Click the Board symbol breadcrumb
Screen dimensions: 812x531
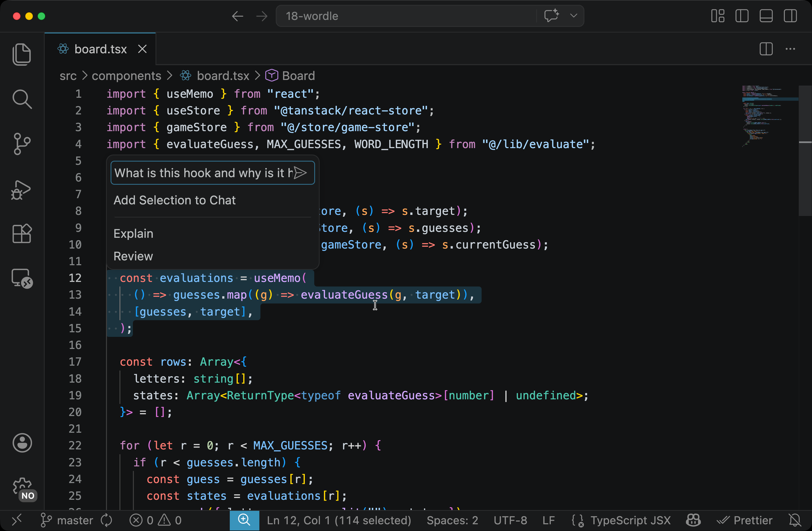298,76
